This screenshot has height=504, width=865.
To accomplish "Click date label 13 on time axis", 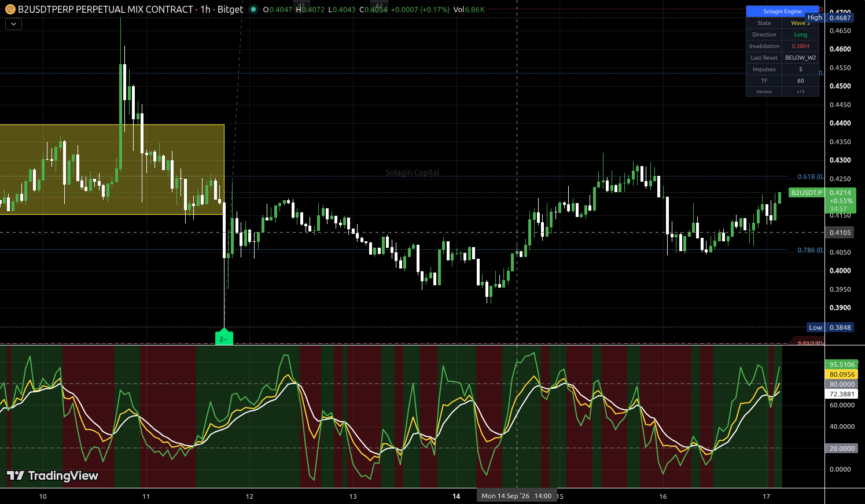I will click(x=353, y=496).
